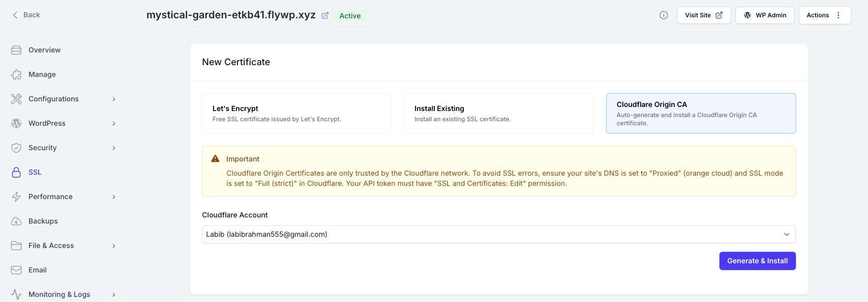This screenshot has height=302, width=868.
Task: Expand the WordPress submenu chevron
Action: pyautogui.click(x=114, y=123)
